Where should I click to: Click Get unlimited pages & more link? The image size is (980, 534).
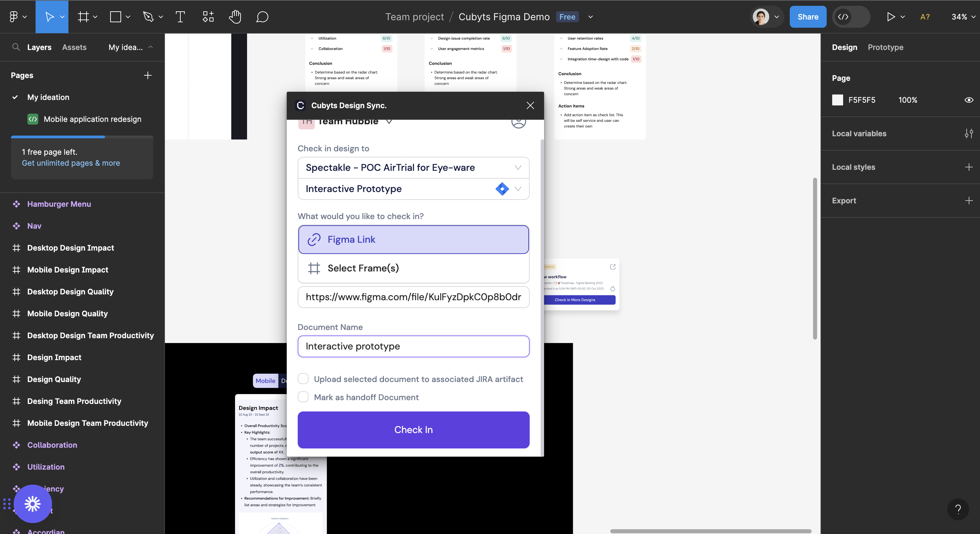[x=71, y=163]
